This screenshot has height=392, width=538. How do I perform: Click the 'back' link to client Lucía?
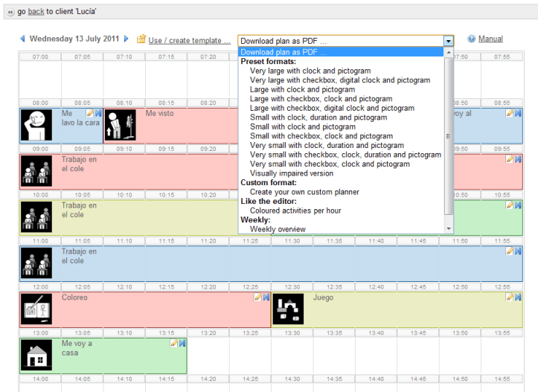(x=36, y=13)
